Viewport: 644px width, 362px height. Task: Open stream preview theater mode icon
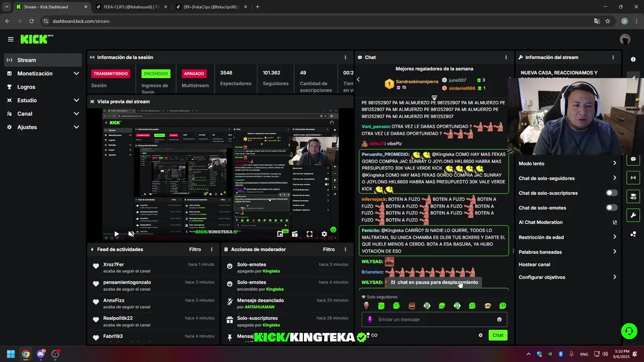tap(295, 234)
